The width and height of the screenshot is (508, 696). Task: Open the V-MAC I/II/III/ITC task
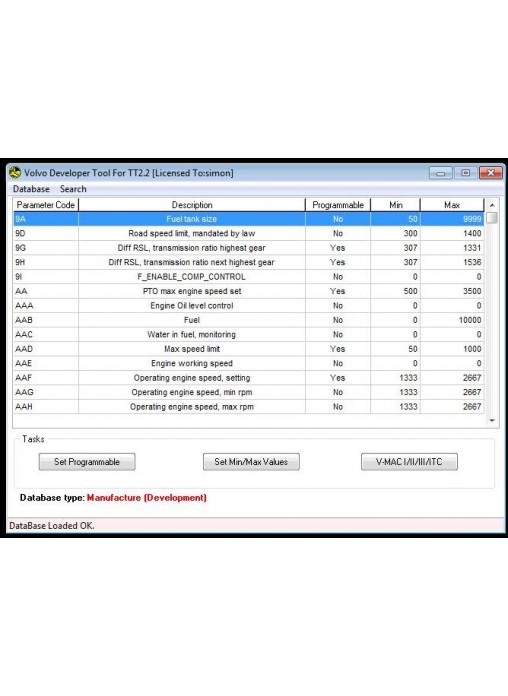[x=409, y=462]
